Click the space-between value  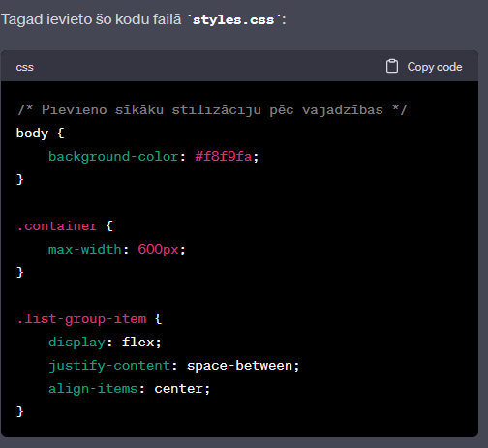click(239, 366)
